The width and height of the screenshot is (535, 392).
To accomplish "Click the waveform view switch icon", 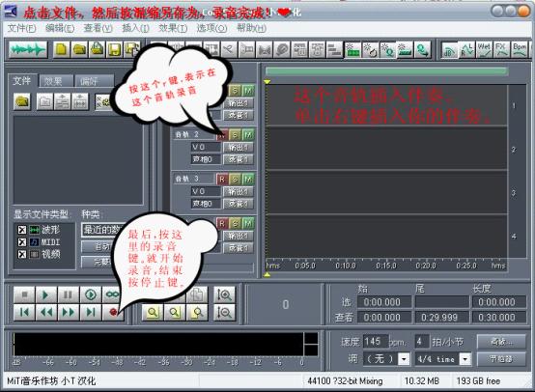I will (28, 50).
